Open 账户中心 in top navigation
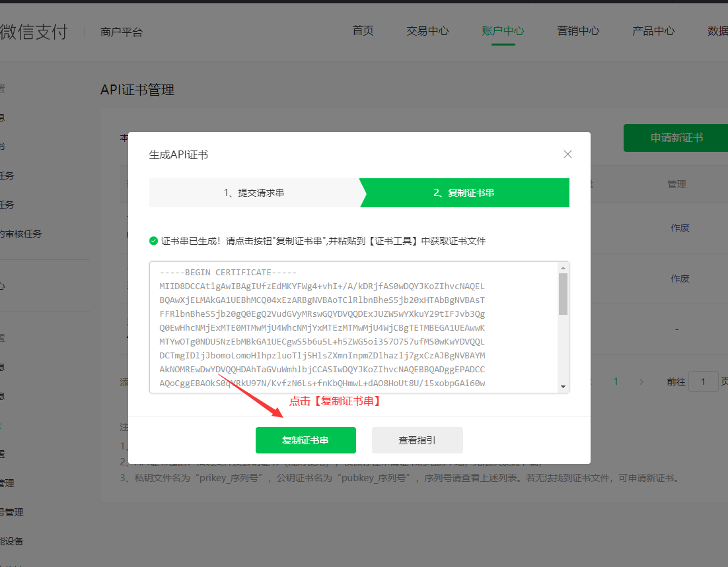 (503, 30)
